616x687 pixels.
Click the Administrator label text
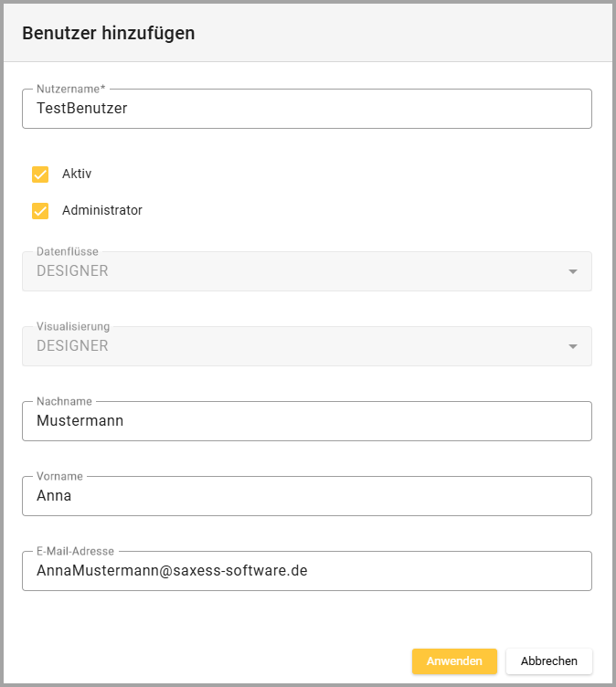point(102,210)
